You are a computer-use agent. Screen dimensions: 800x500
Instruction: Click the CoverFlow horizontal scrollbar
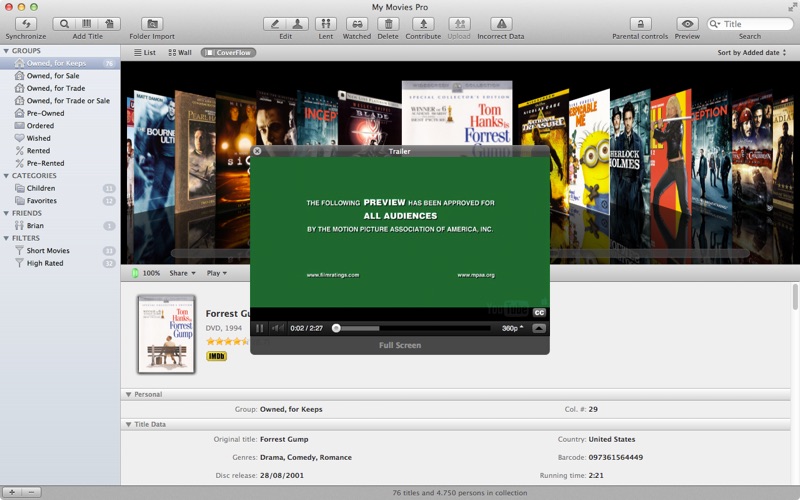click(x=459, y=253)
